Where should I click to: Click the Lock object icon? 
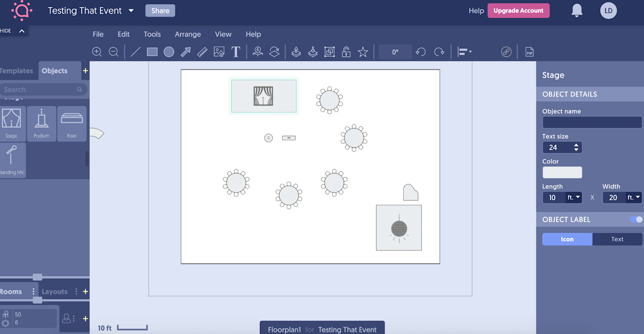346,52
